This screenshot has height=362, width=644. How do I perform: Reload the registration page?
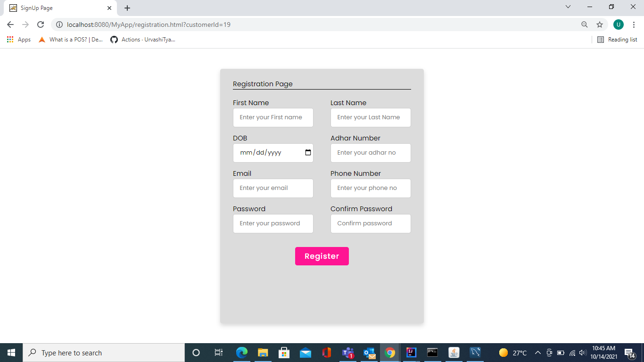pos(40,25)
